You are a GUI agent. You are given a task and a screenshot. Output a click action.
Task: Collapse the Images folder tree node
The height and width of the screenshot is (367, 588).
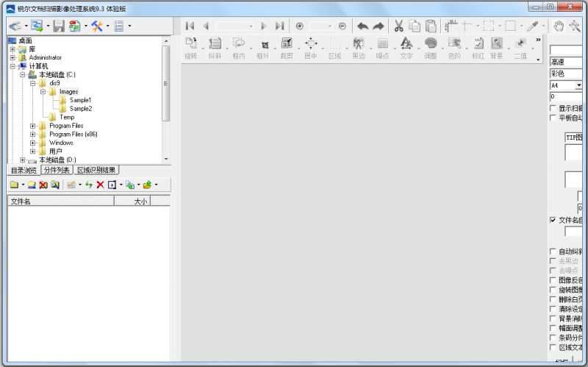[x=43, y=92]
